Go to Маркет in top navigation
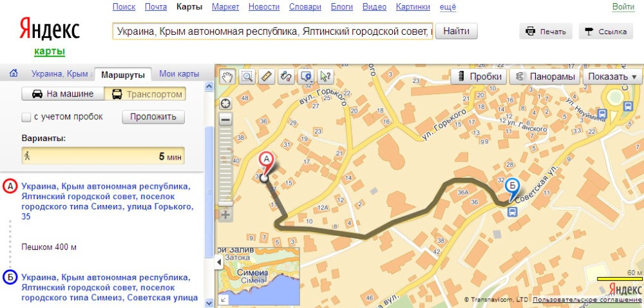This screenshot has height=308, width=644. tap(225, 7)
